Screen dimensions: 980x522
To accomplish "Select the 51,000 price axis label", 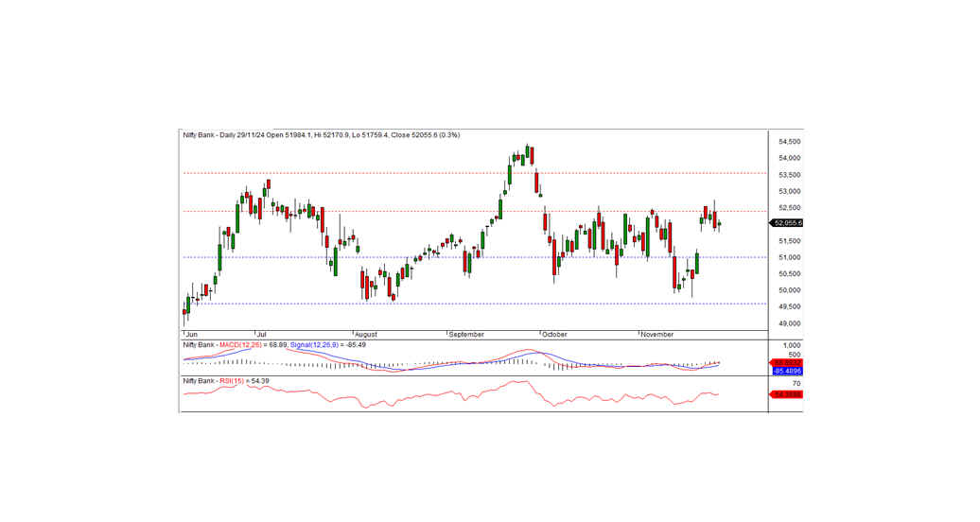I will (789, 257).
